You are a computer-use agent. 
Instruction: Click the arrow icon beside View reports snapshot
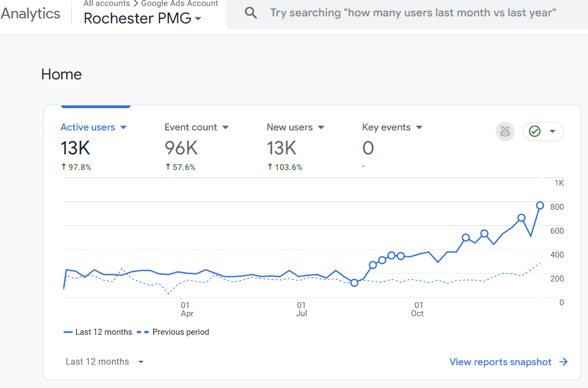[x=564, y=361]
